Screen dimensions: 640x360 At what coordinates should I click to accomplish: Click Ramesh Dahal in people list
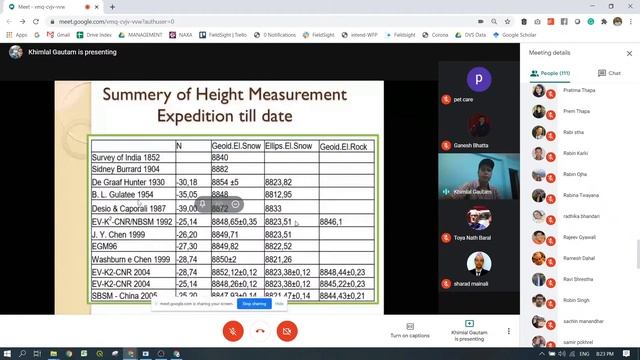pos(580,259)
